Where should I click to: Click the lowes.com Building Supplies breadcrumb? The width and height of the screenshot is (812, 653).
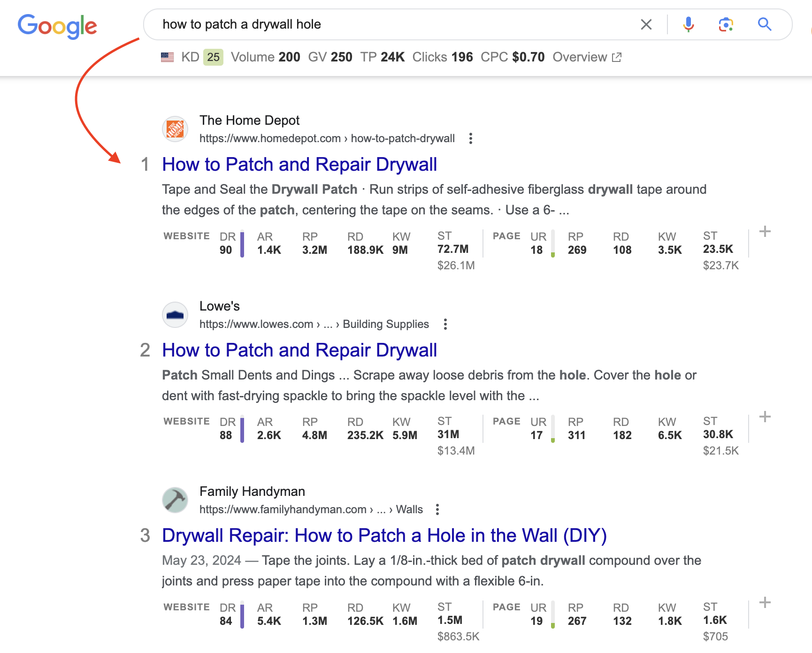[x=314, y=324]
